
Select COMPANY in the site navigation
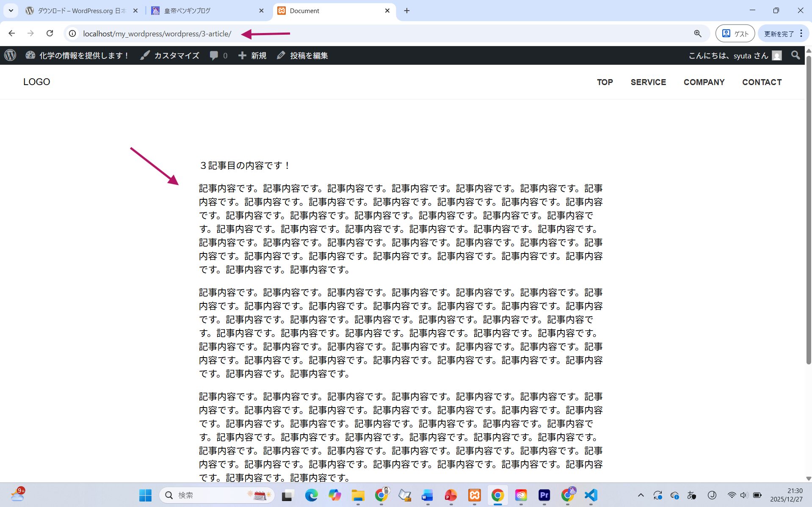(x=704, y=82)
